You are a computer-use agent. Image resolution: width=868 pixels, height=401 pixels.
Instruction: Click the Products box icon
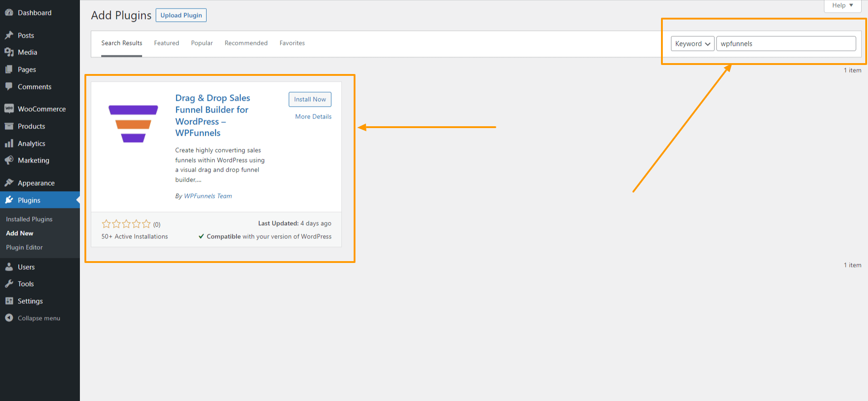[x=9, y=126]
